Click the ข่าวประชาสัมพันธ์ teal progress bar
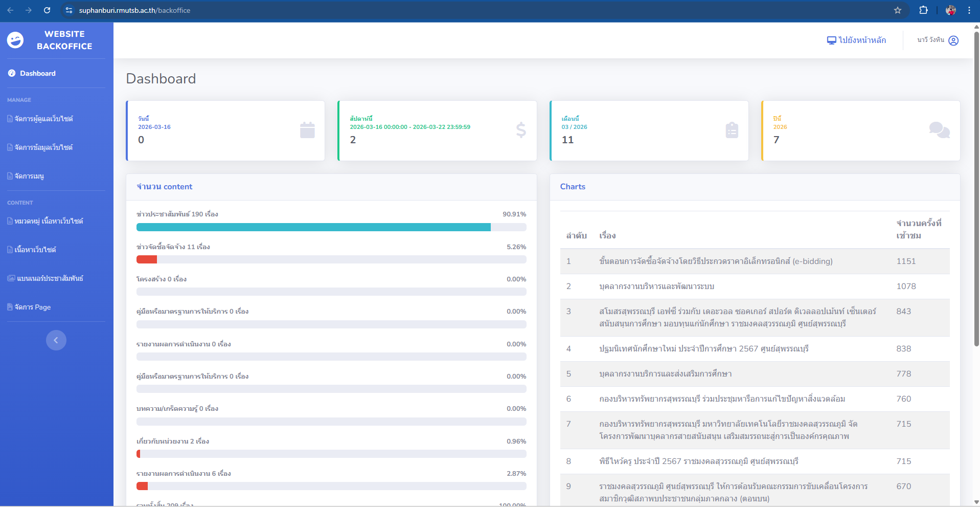 pos(313,227)
